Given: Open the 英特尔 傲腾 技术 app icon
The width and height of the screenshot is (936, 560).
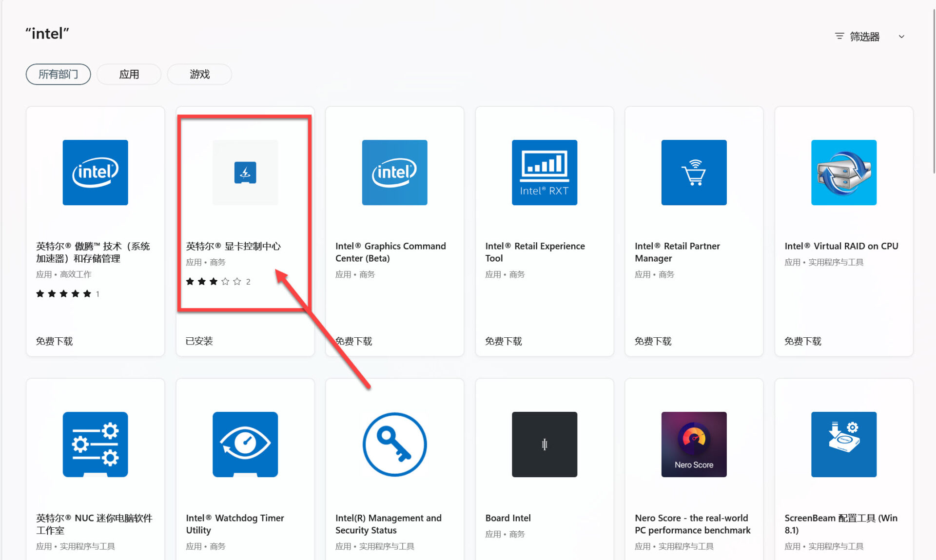Looking at the screenshot, I should pyautogui.click(x=95, y=173).
